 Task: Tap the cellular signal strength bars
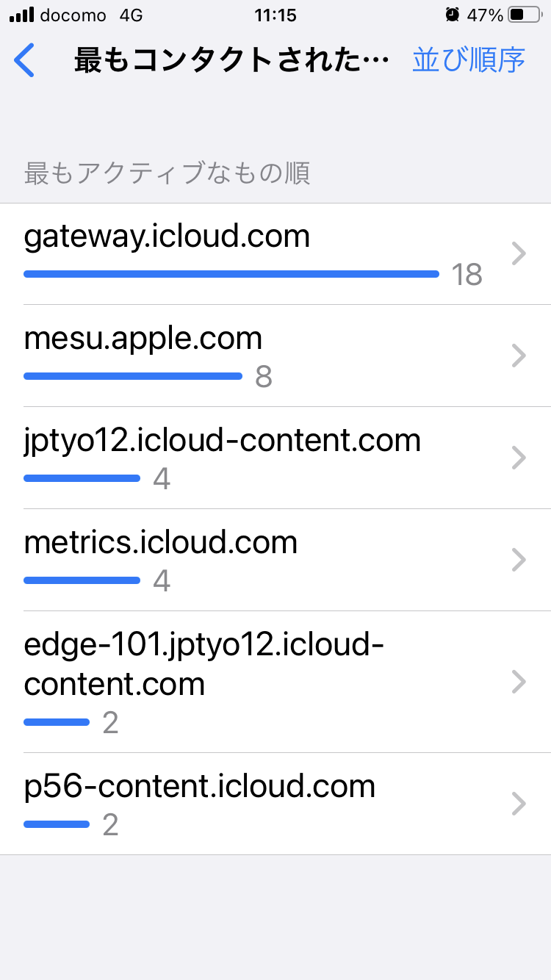[x=21, y=15]
